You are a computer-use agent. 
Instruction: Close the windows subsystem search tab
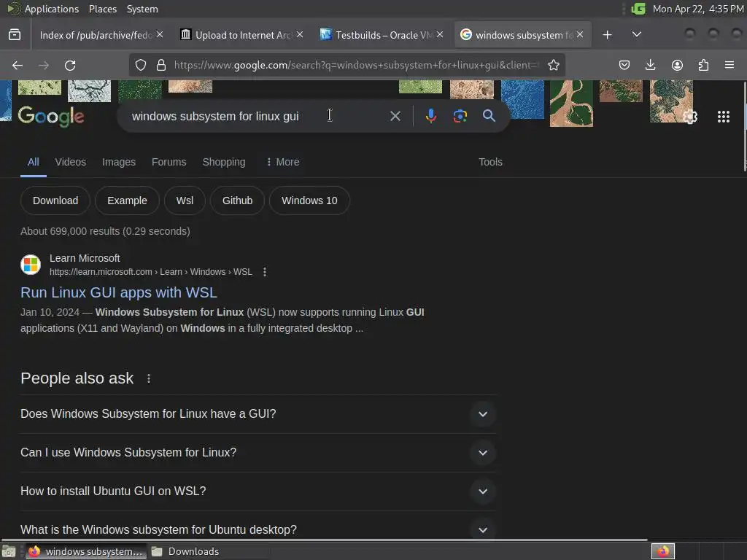coord(580,34)
